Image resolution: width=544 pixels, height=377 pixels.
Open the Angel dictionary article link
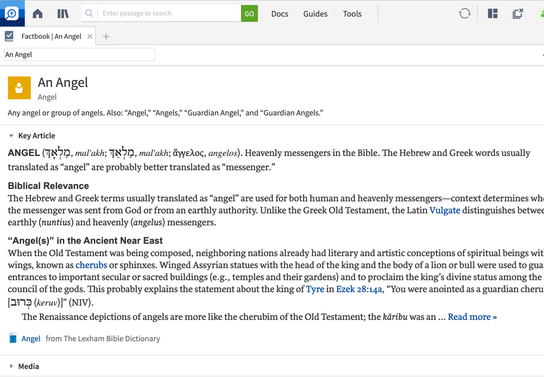click(x=31, y=339)
